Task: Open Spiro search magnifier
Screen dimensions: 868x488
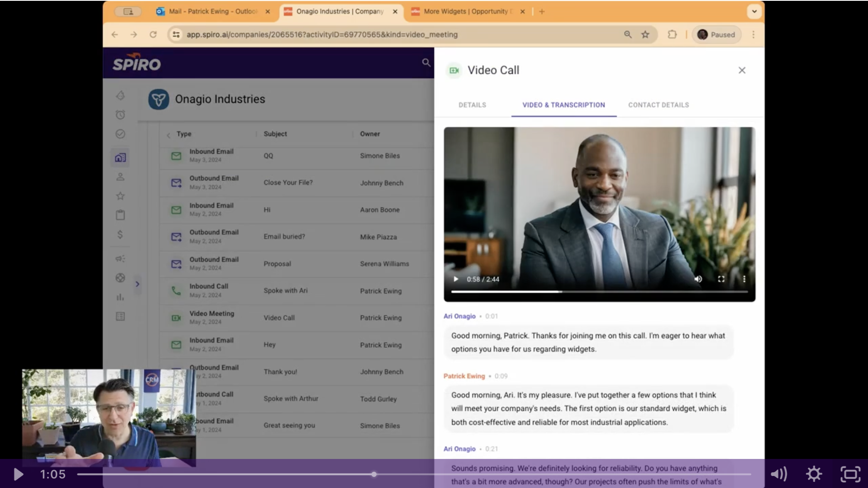Action: click(426, 63)
